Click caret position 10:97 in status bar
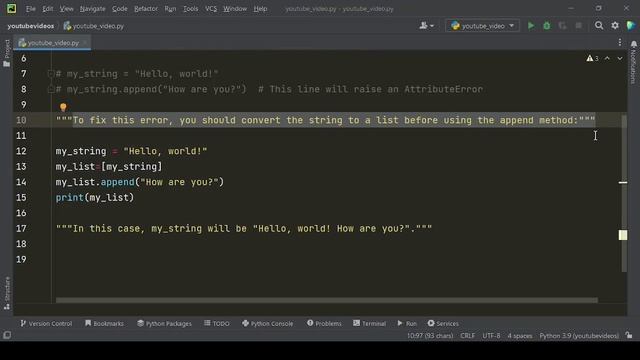The width and height of the screenshot is (640, 360). pyautogui.click(x=430, y=336)
